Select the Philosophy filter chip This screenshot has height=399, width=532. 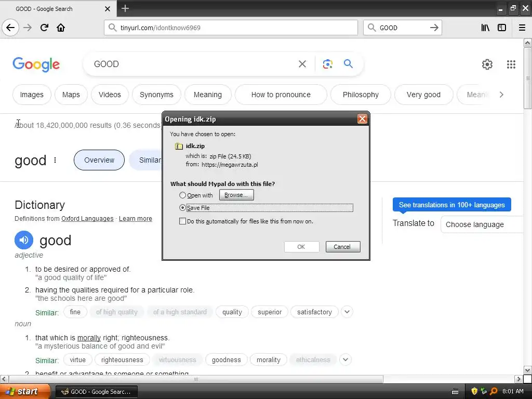coord(361,95)
